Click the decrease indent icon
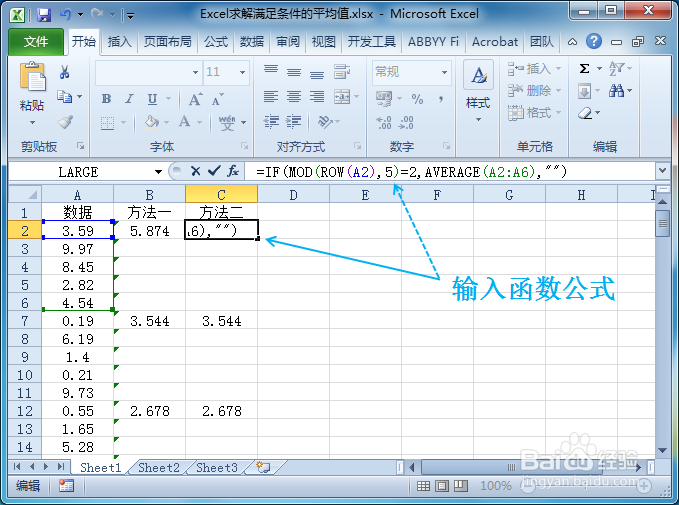Screen dimensions: 679x505 [272, 122]
